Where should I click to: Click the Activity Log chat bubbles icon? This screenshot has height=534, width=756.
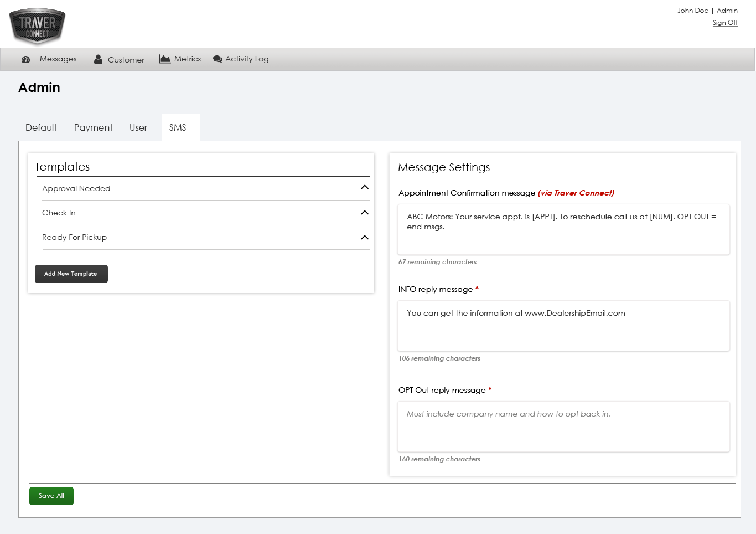click(x=218, y=59)
